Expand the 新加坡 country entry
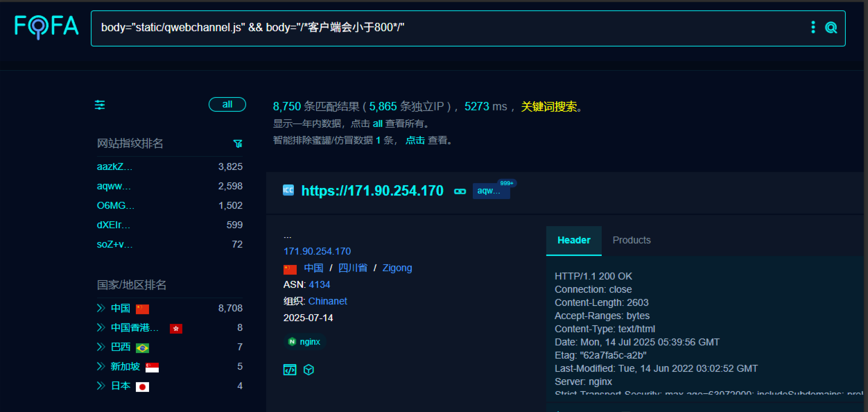The image size is (868, 412). pos(101,366)
